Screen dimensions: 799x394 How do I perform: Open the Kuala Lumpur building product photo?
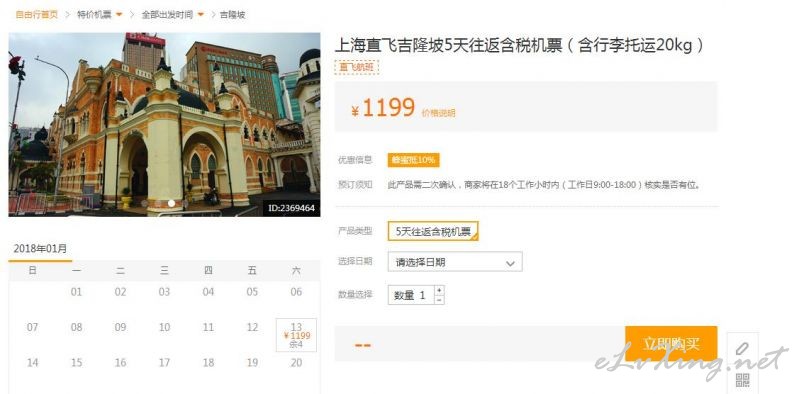click(x=164, y=124)
